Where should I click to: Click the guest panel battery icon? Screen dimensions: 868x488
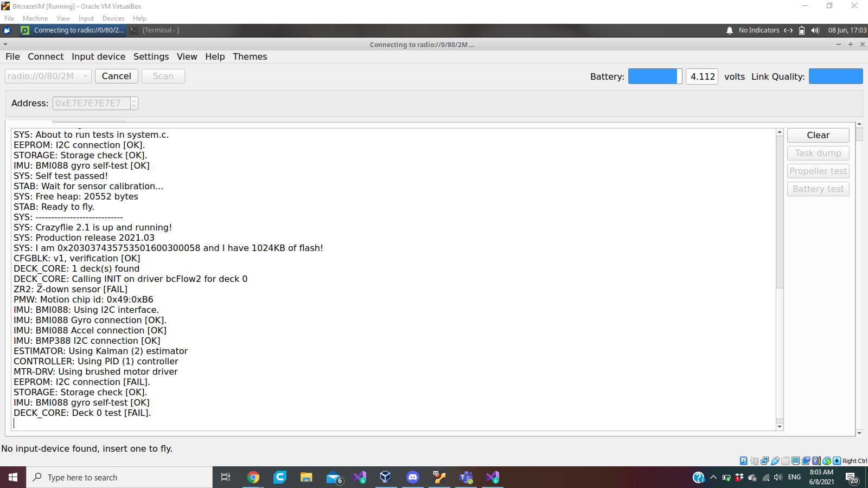(802, 30)
